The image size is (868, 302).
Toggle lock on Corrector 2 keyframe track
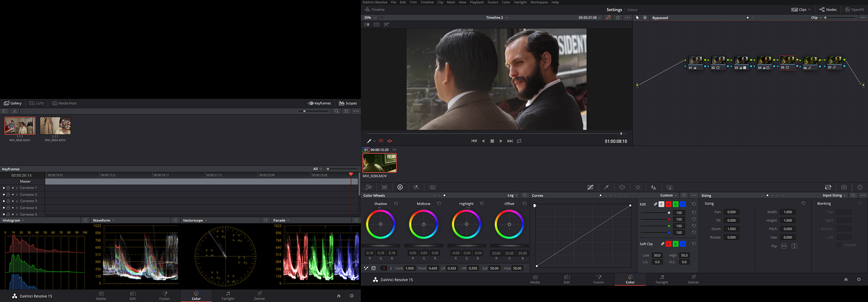pyautogui.click(x=8, y=195)
